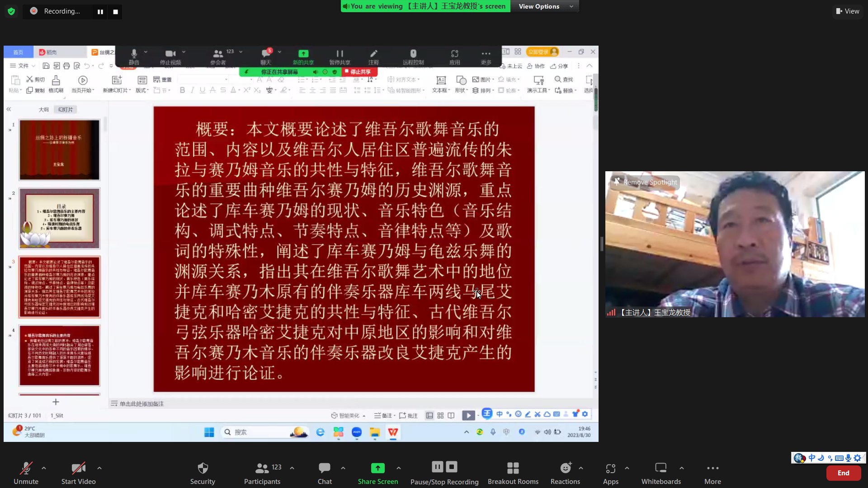Click the 查找 find magnifier icon

coord(558,79)
